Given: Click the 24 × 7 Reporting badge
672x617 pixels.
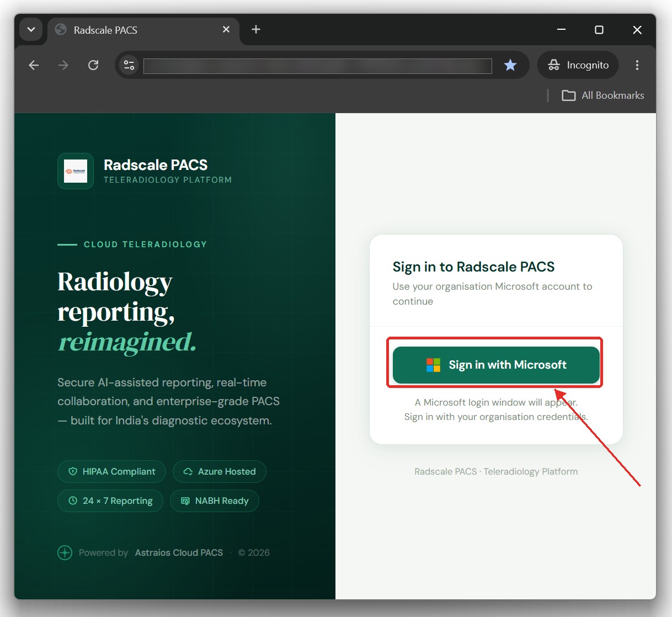Looking at the screenshot, I should click(110, 501).
